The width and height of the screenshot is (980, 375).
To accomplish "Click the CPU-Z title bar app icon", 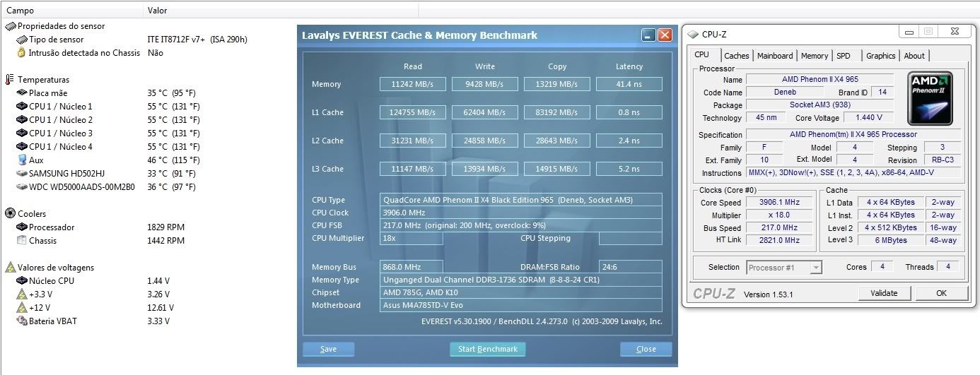I will tap(692, 34).
